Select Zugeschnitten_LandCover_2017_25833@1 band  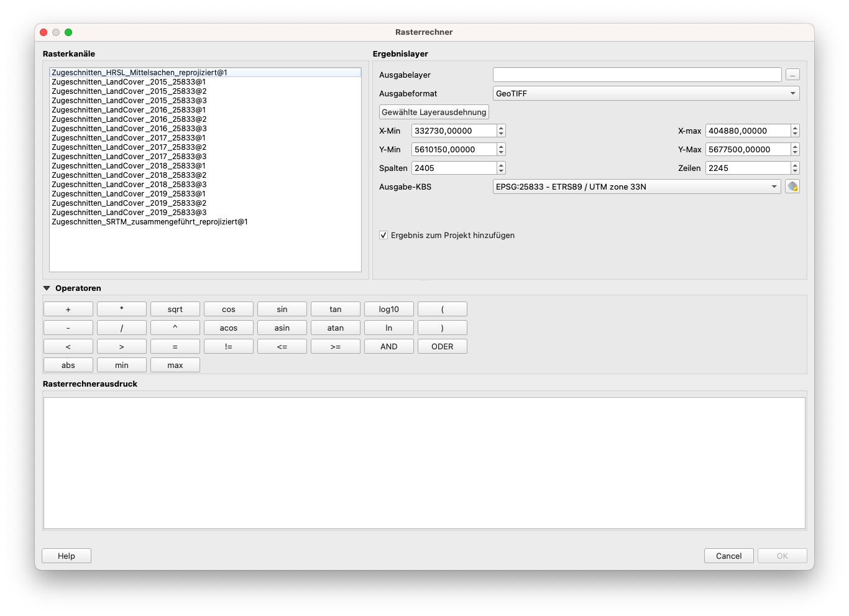[205, 138]
